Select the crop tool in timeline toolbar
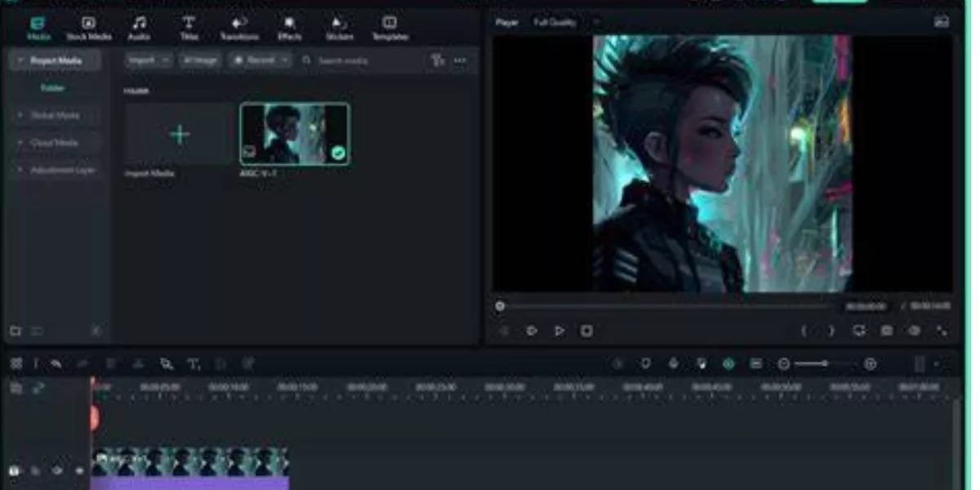The image size is (980, 490). (x=166, y=364)
